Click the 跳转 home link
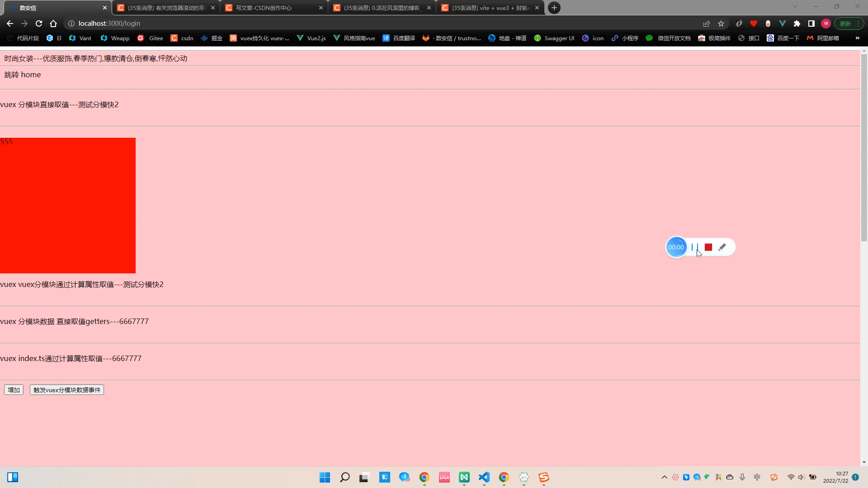Screen dimensions: 868x488 pyautogui.click(x=22, y=74)
